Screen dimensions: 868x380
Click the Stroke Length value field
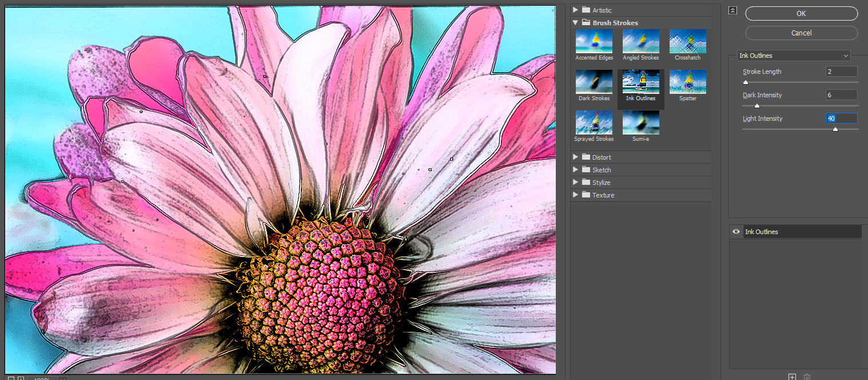click(841, 72)
